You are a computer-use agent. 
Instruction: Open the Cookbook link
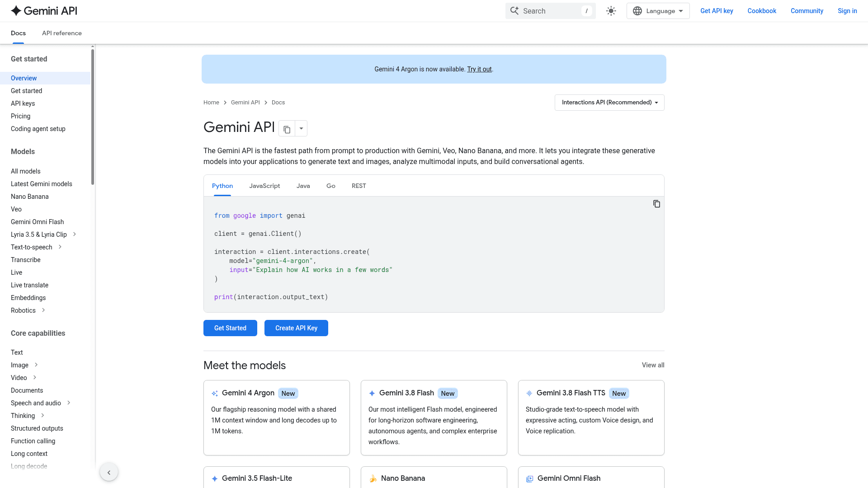762,11
